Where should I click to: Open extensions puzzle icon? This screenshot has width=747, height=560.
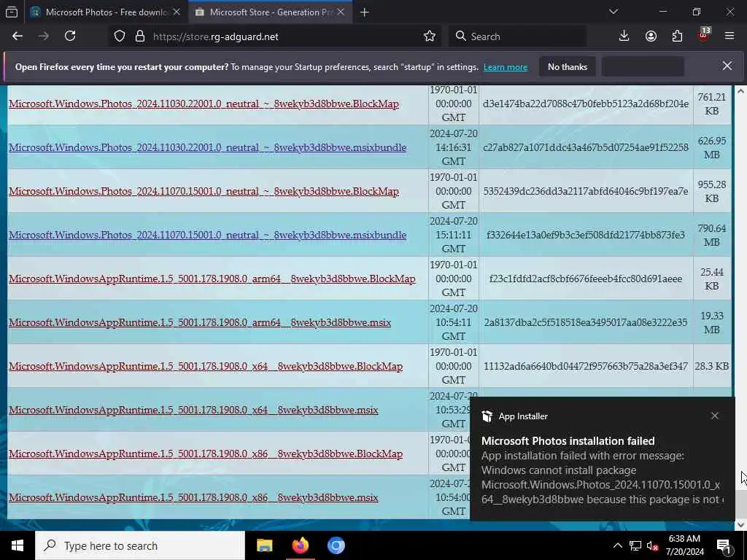(677, 36)
